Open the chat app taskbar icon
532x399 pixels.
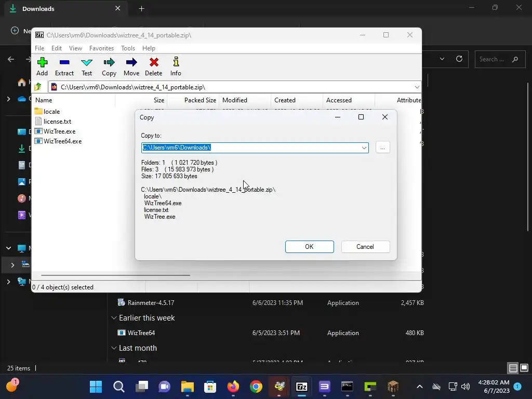[x=165, y=387]
